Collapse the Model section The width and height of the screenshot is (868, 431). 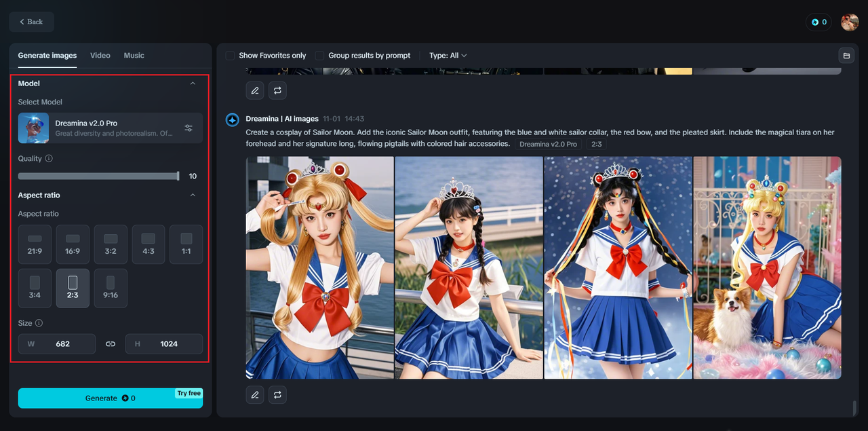[x=193, y=83]
